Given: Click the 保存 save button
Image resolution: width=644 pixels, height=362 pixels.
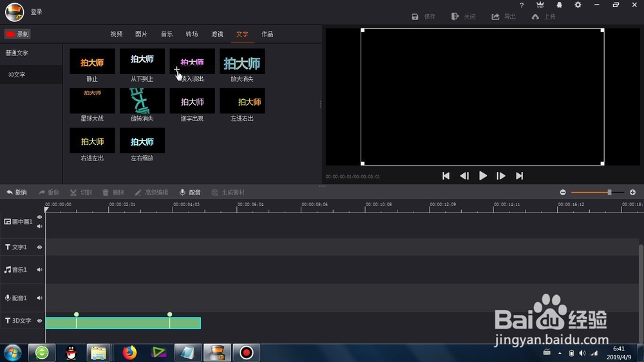Looking at the screenshot, I should (424, 17).
